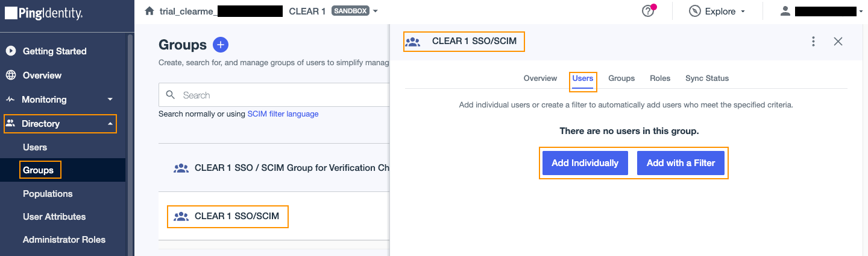The image size is (868, 256).
Task: Click the Getting Started play icon
Action: [11, 51]
